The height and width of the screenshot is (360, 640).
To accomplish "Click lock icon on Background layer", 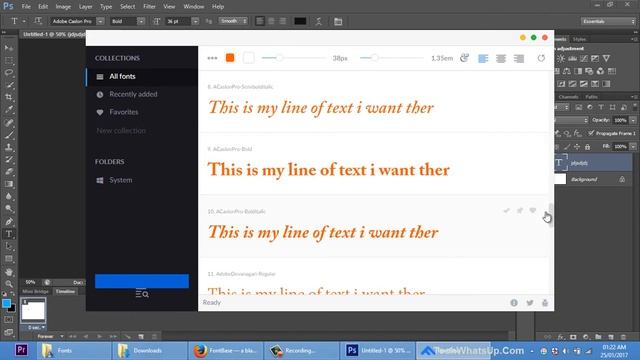I will pyautogui.click(x=622, y=179).
